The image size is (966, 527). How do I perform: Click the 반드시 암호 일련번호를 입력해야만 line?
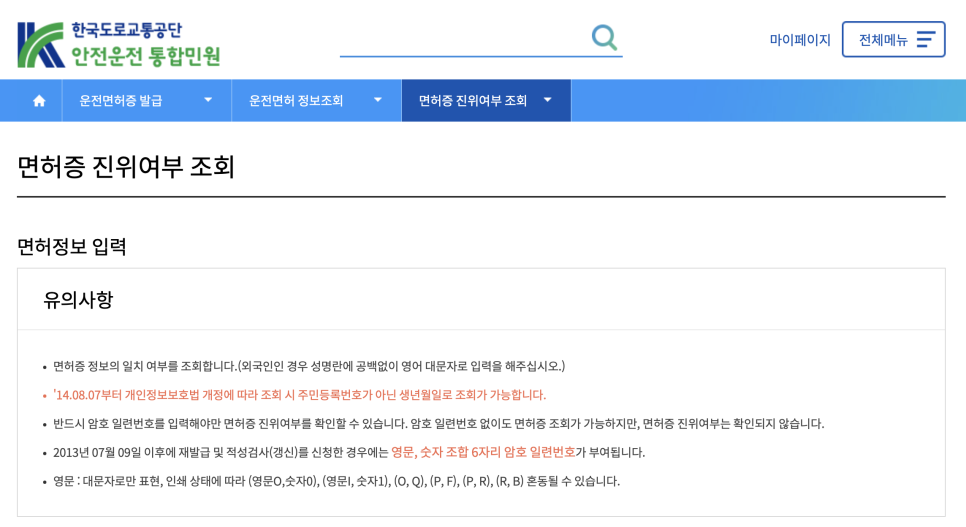(x=438, y=423)
